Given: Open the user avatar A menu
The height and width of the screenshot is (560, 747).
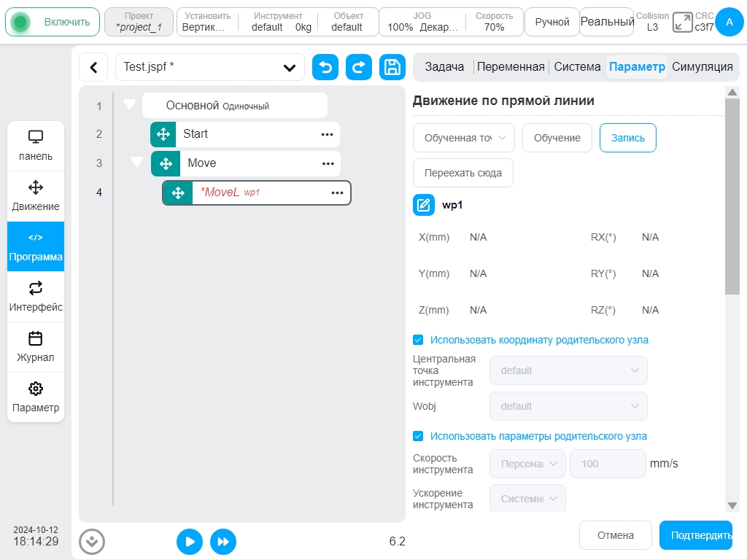Looking at the screenshot, I should (729, 22).
